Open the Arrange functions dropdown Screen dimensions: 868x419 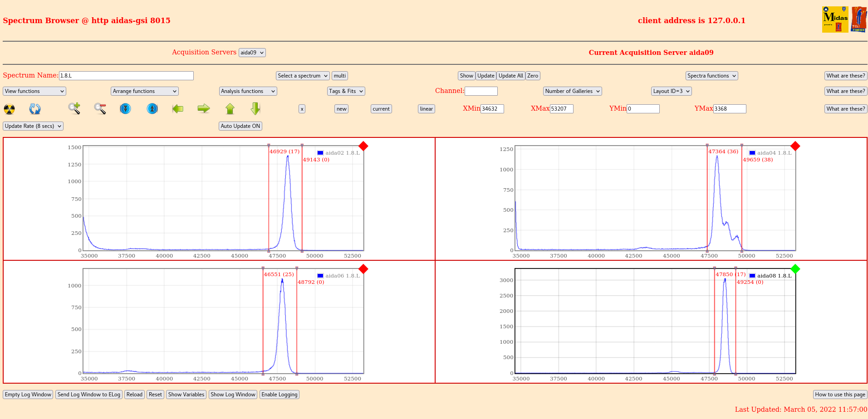[x=145, y=91]
